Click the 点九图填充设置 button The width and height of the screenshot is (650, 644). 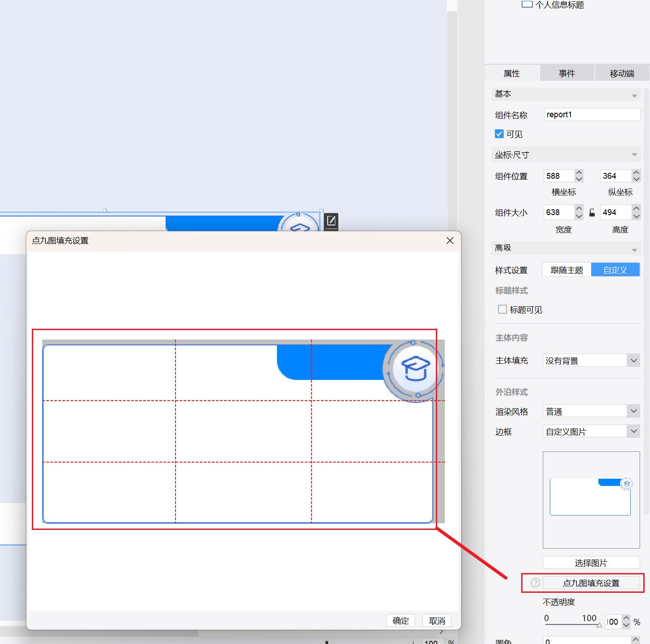[591, 583]
